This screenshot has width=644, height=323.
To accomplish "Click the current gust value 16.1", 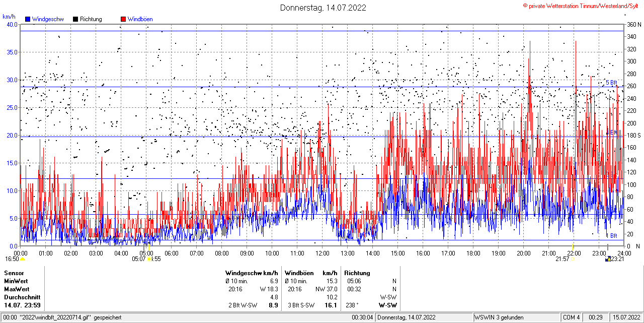I will pyautogui.click(x=332, y=305).
